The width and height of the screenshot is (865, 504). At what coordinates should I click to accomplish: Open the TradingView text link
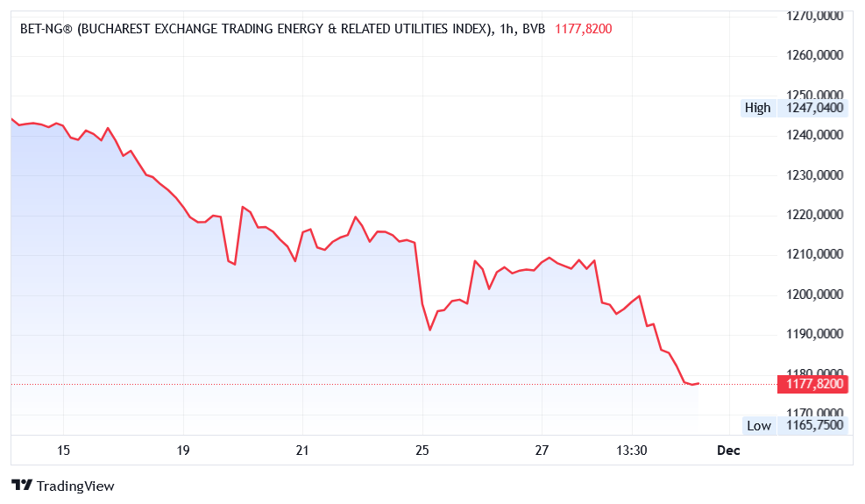pyautogui.click(x=75, y=486)
